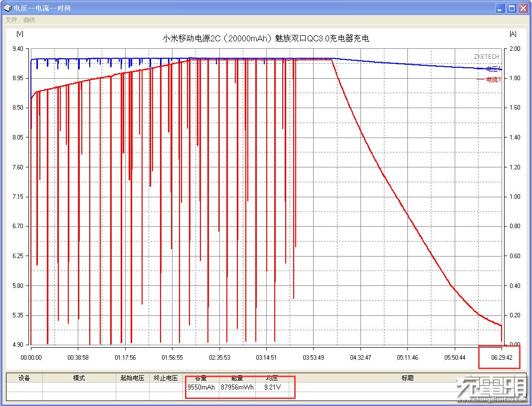Click the [A] axis unit label
The width and height of the screenshot is (532, 406).
pyautogui.click(x=513, y=33)
